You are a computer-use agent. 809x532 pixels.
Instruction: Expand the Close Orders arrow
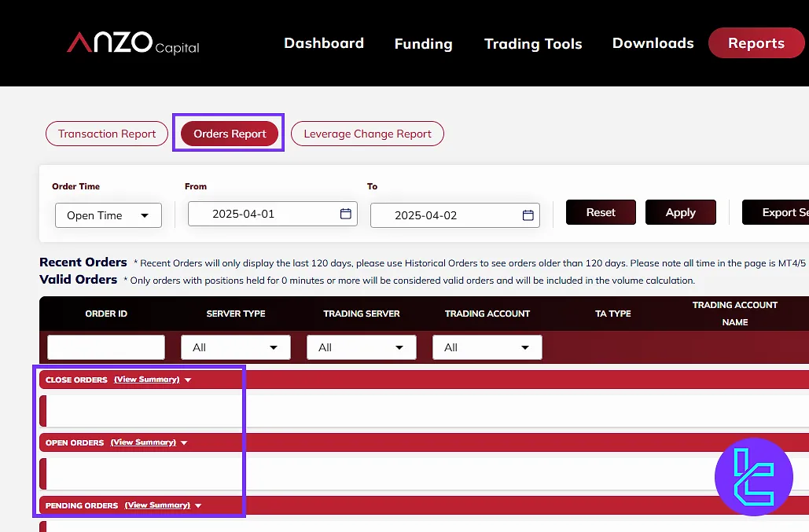click(x=188, y=380)
